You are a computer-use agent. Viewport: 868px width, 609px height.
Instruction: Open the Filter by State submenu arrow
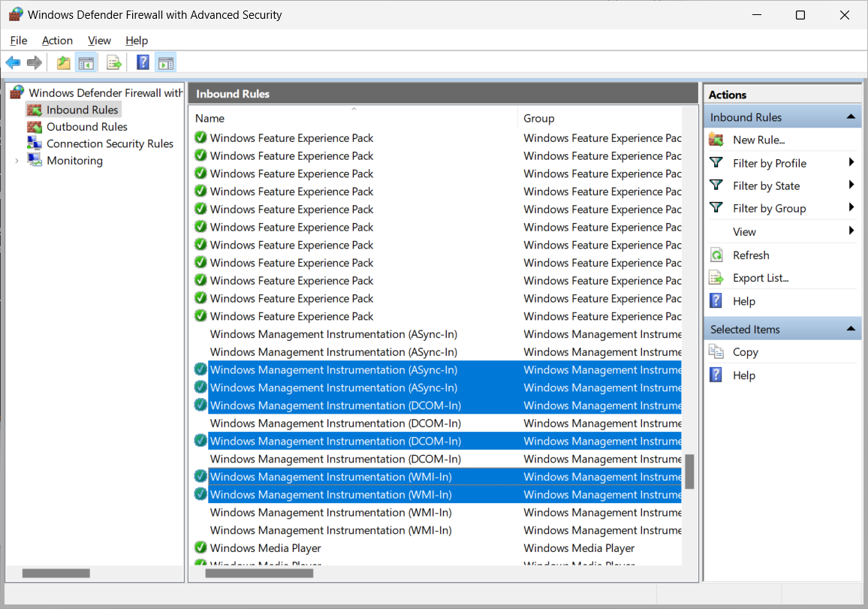click(x=851, y=185)
